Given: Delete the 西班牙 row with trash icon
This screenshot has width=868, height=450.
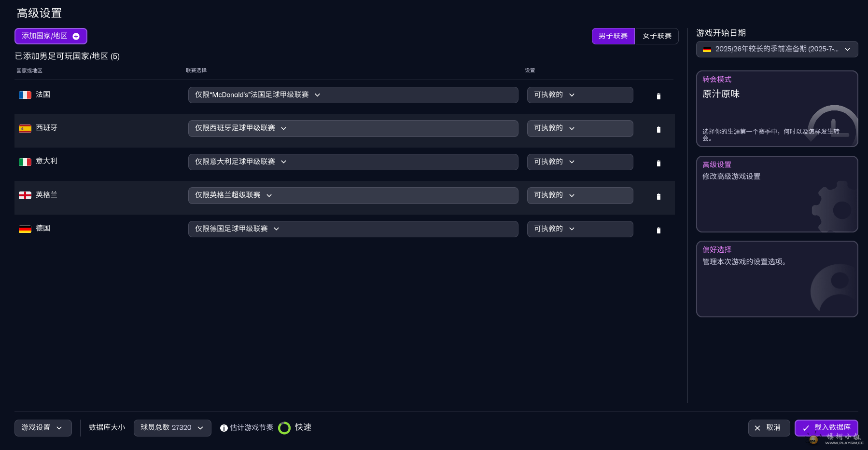Looking at the screenshot, I should coord(658,130).
